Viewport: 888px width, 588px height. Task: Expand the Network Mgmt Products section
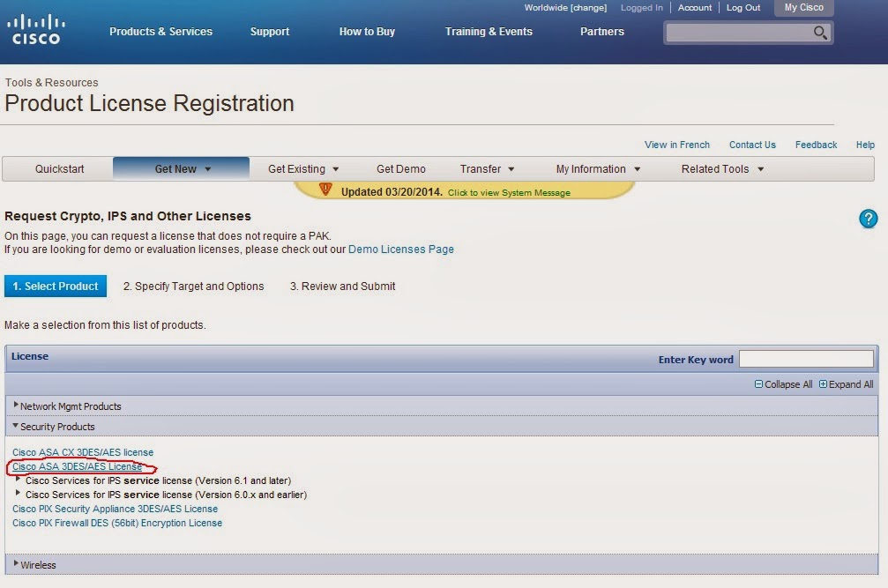pos(16,405)
